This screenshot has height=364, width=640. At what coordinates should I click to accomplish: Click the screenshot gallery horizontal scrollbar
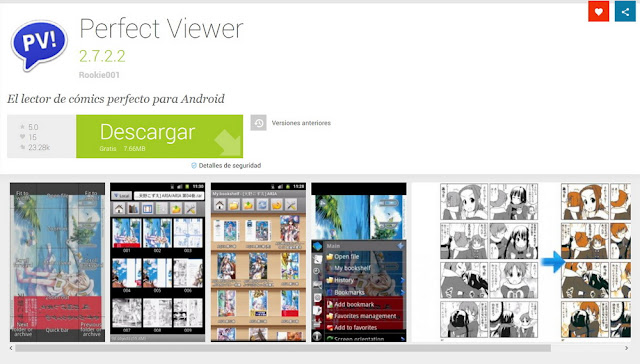coord(283,348)
